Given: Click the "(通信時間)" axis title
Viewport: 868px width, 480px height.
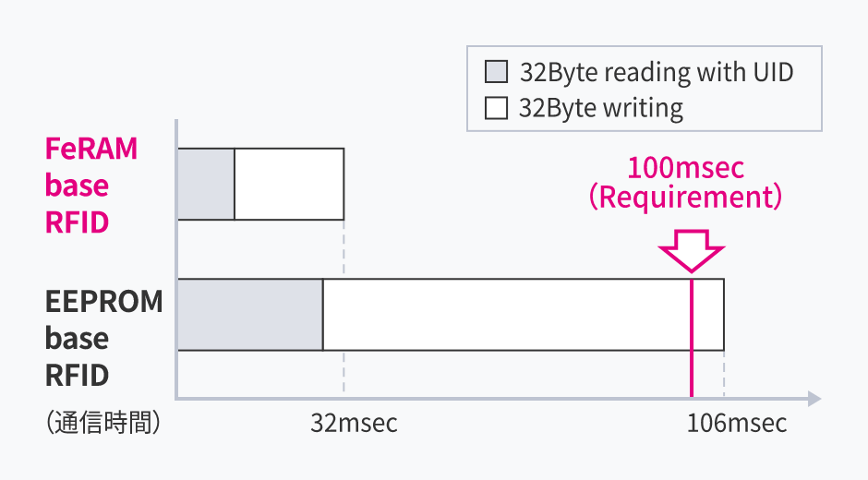Looking at the screenshot, I should (x=103, y=424).
